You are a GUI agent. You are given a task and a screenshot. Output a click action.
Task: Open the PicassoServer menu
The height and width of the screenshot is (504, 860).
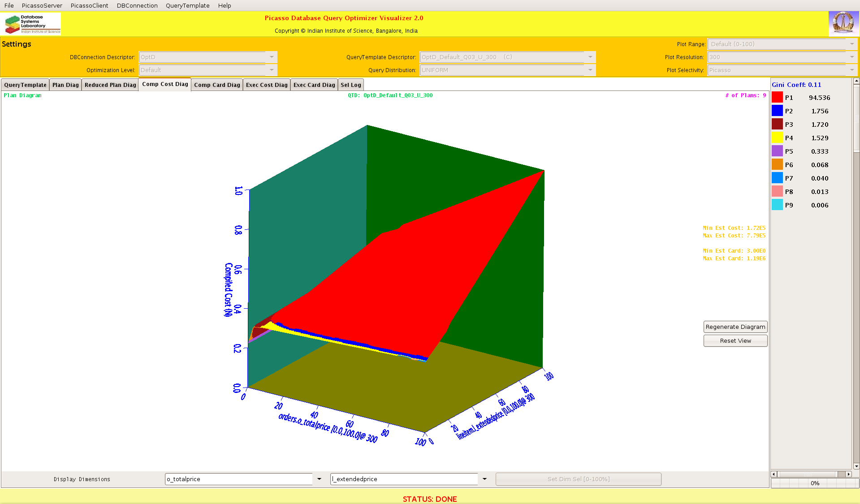click(x=42, y=5)
